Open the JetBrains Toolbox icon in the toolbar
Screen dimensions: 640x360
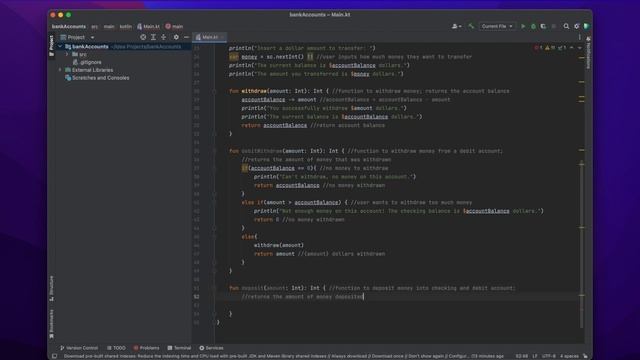coord(587,26)
